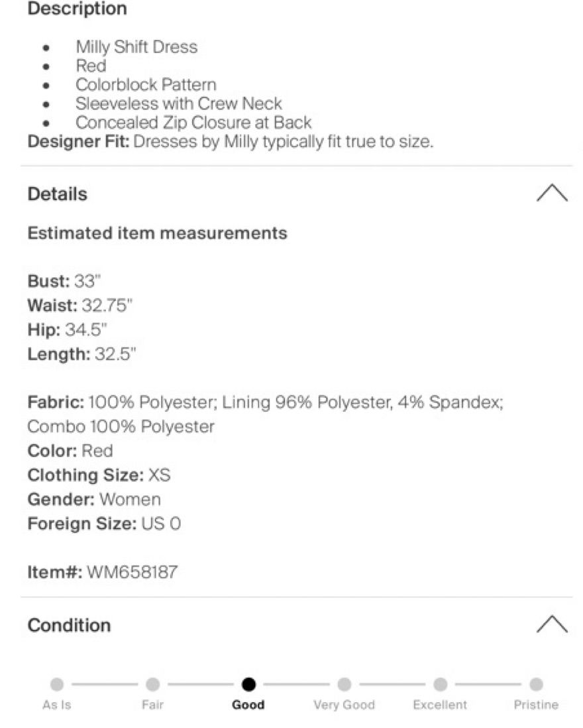The height and width of the screenshot is (728, 583).
Task: Click the bold Good label text
Action: [x=248, y=705]
